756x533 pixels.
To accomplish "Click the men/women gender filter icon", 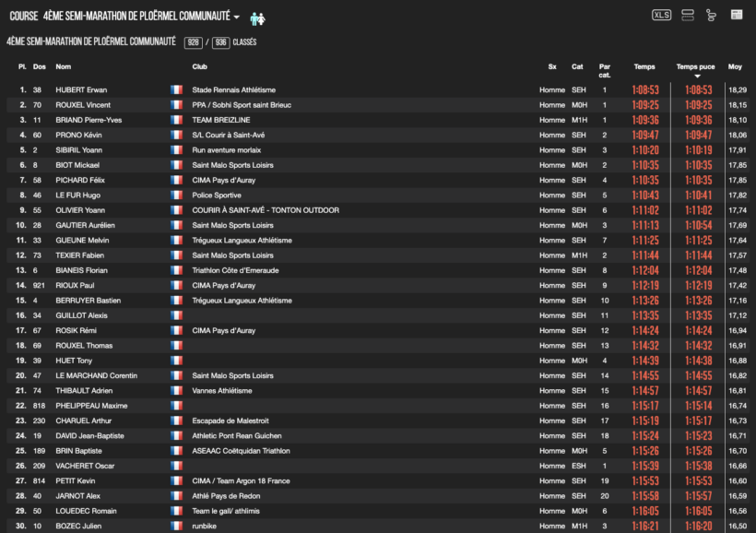I will pos(257,18).
